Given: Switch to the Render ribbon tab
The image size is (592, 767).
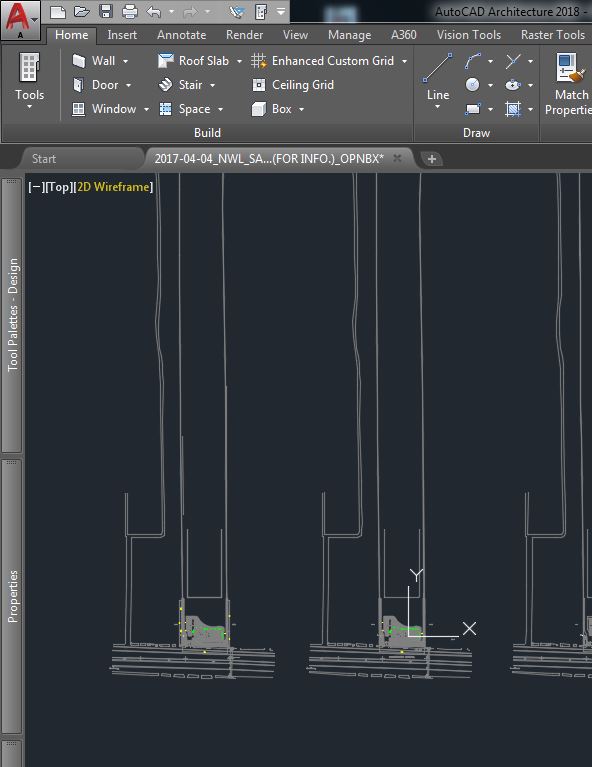Looking at the screenshot, I should (x=244, y=35).
